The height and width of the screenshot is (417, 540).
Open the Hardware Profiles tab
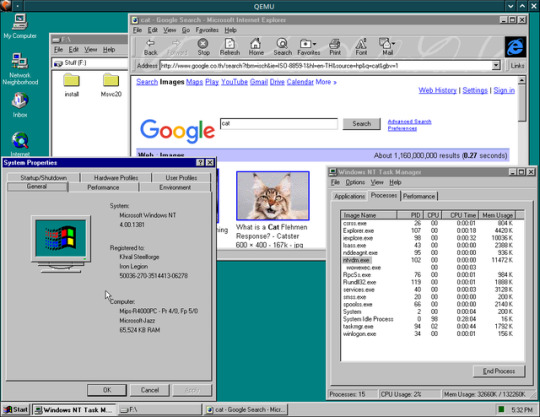pos(116,178)
